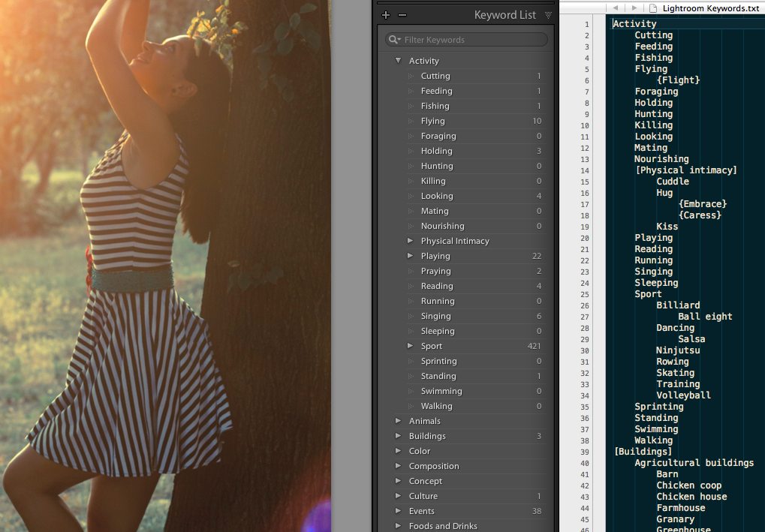Open the filter magnifier dropdown icon

tap(394, 40)
